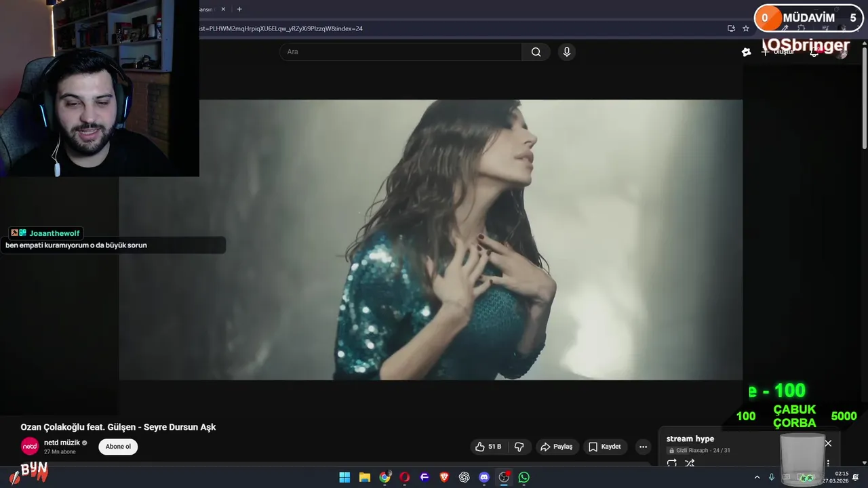
Task: Click the browser address bar URL
Action: click(x=281, y=28)
